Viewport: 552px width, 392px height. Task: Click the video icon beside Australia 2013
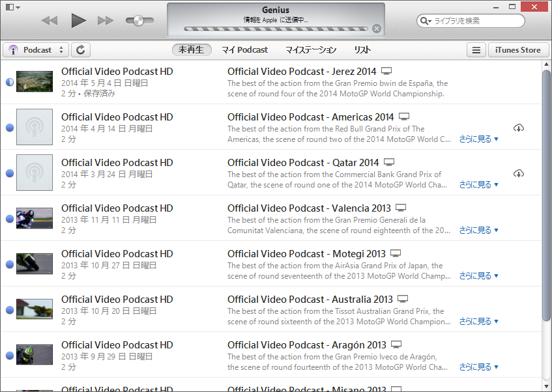pyautogui.click(x=403, y=299)
